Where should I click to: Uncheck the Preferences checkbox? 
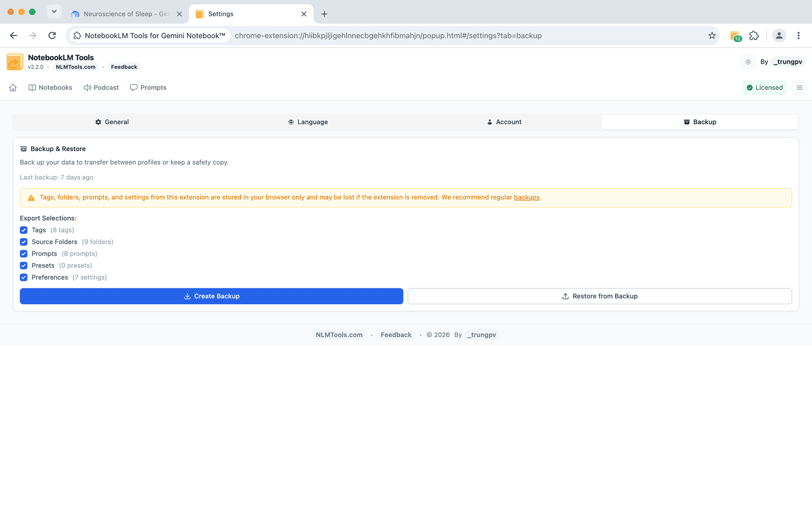tap(24, 277)
